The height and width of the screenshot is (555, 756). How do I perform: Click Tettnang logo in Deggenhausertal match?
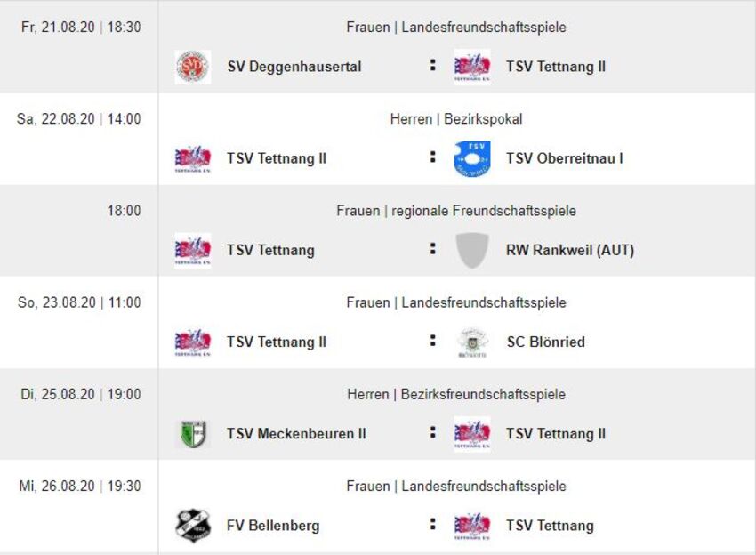pos(471,67)
